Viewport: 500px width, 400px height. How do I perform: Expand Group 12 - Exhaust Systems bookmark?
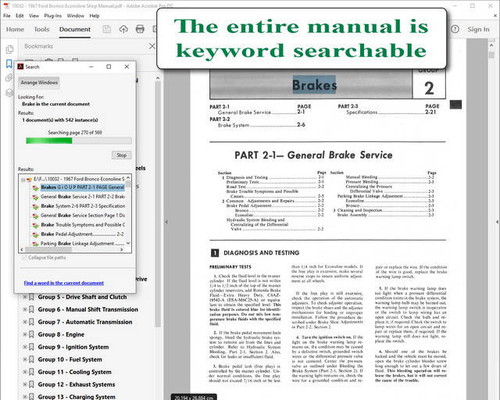[x=25, y=384]
